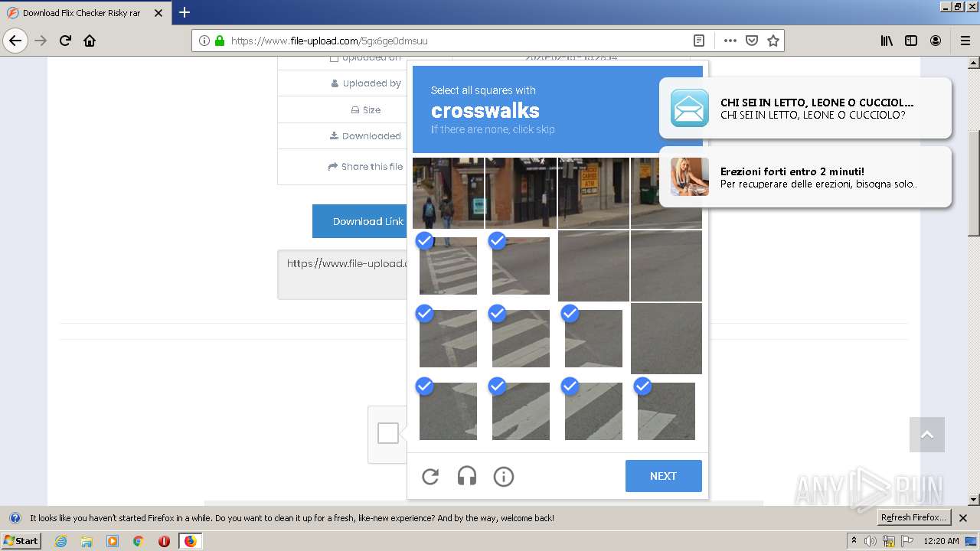Show site information in address bar
Viewport: 980px width, 551px height.
click(204, 41)
